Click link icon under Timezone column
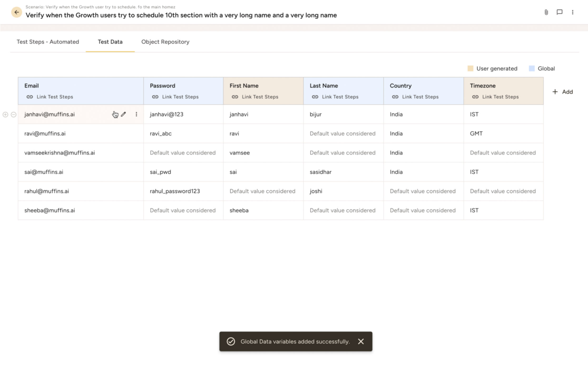This screenshot has height=366, width=588. click(x=475, y=97)
